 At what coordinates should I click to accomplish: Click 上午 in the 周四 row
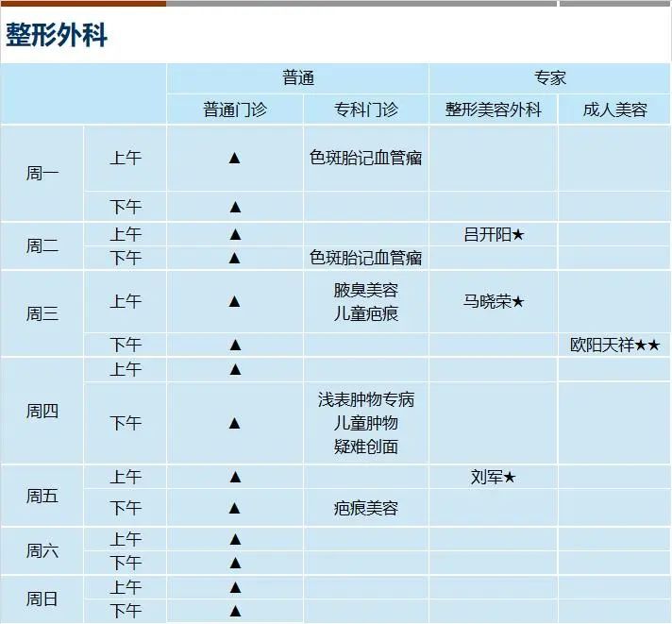126,369
